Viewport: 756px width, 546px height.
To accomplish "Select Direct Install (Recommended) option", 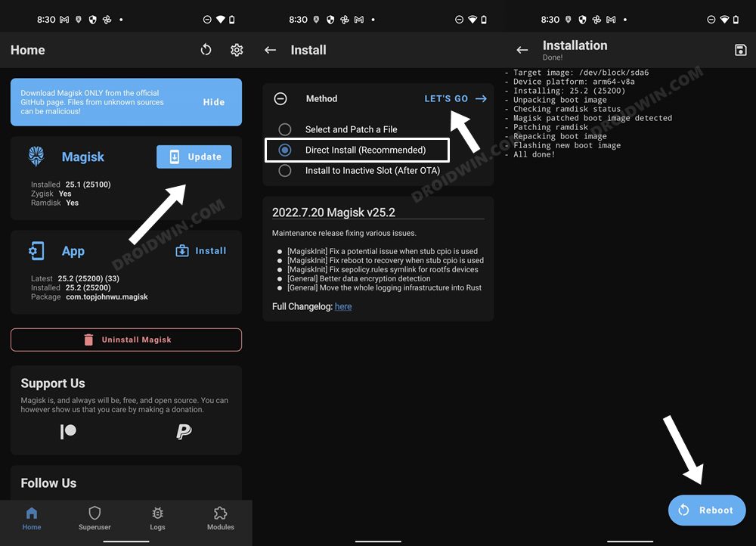I will [357, 150].
